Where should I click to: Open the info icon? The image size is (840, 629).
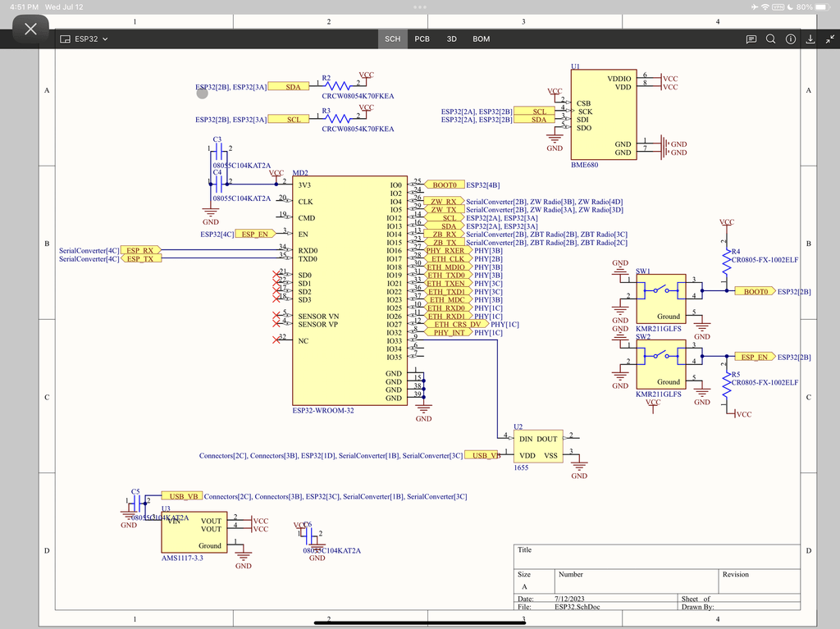click(791, 39)
